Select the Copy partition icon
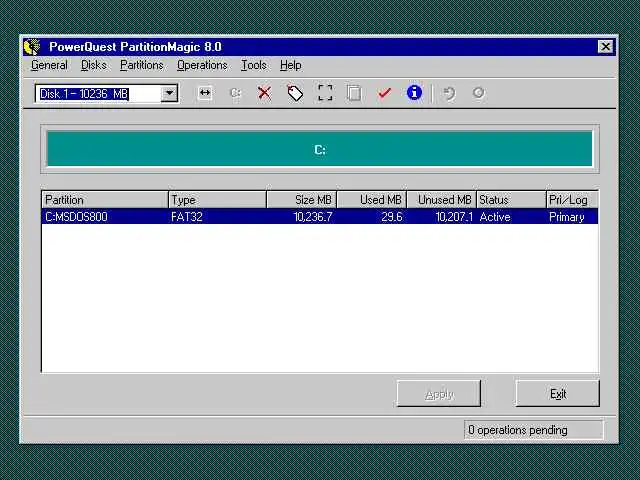This screenshot has width=640, height=480. click(x=354, y=93)
